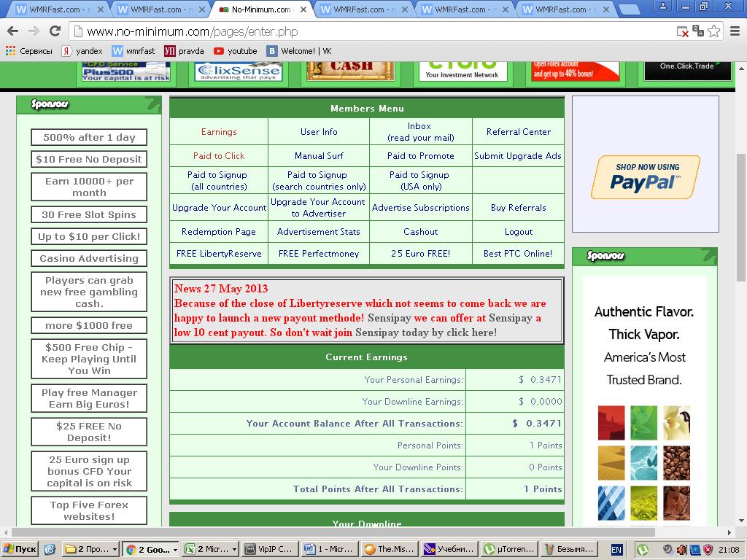The height and width of the screenshot is (560, 747).
Task: Open the Redemption Page link
Action: [x=219, y=231]
